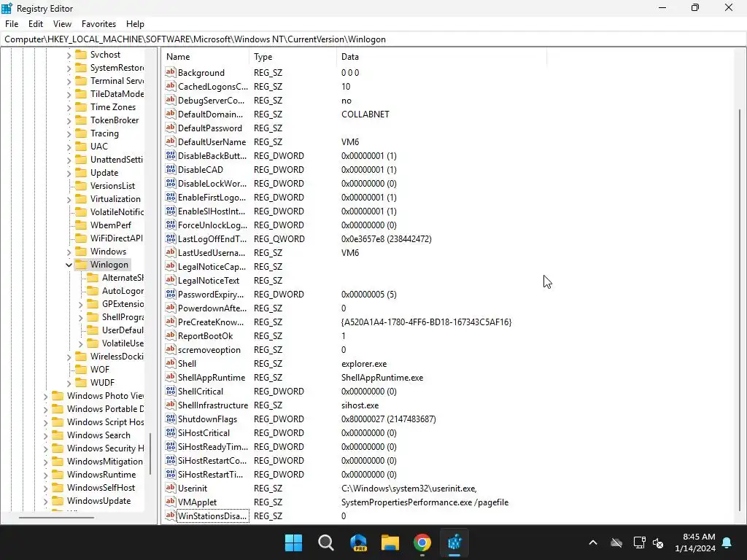Expand the Svchost key
Image resolution: width=747 pixels, height=560 pixels.
tap(69, 55)
